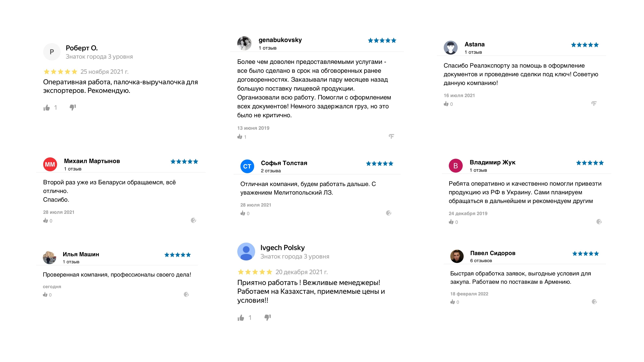Image resolution: width=644 pixels, height=362 pixels.
Task: Click Ivgech Polsky's blue avatar
Action: tap(246, 252)
